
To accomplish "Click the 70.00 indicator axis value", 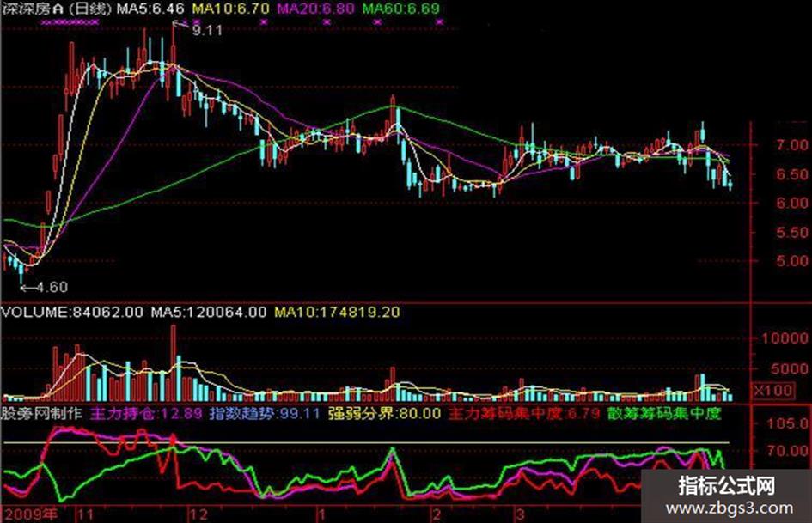I will 788,451.
